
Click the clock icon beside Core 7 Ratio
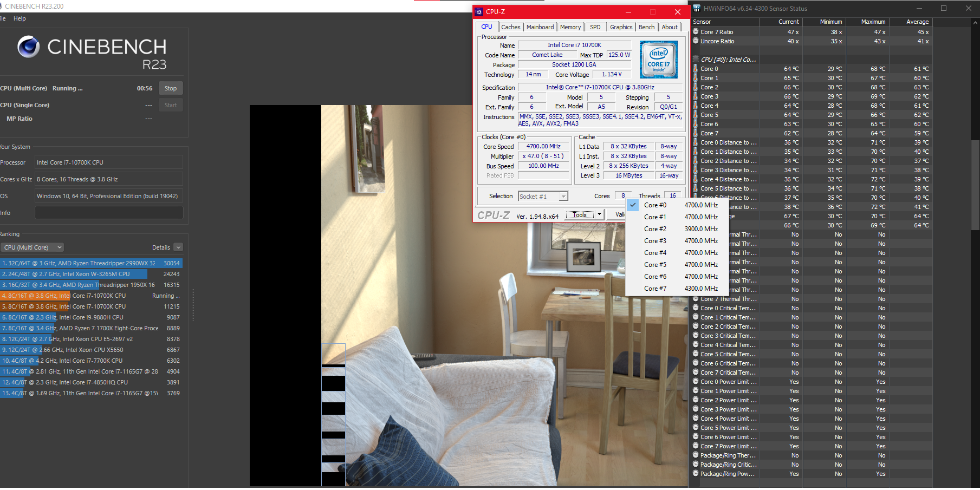point(696,32)
